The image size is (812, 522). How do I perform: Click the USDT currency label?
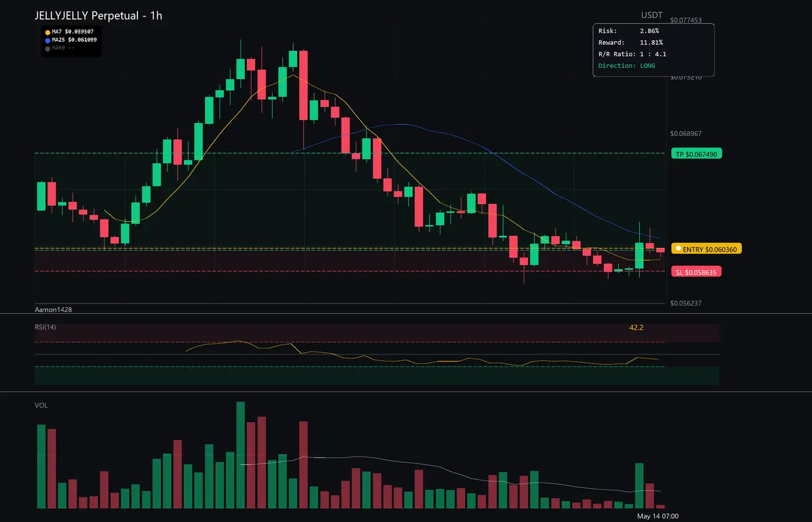tap(651, 15)
